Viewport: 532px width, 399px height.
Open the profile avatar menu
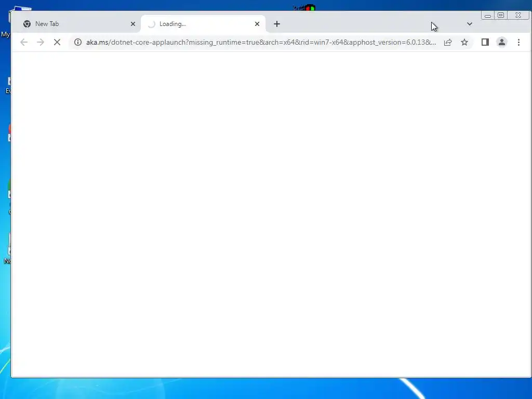pos(502,42)
